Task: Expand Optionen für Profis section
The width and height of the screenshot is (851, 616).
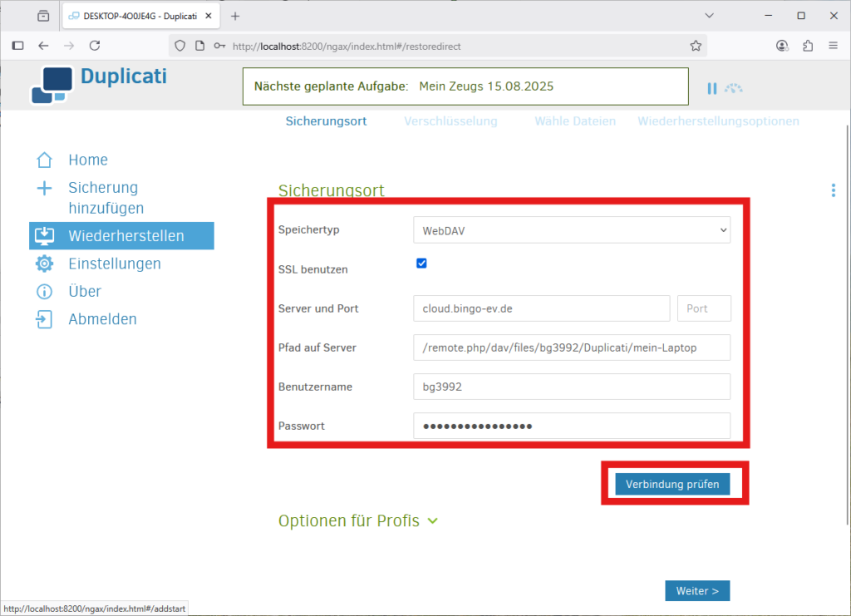Action: 357,521
